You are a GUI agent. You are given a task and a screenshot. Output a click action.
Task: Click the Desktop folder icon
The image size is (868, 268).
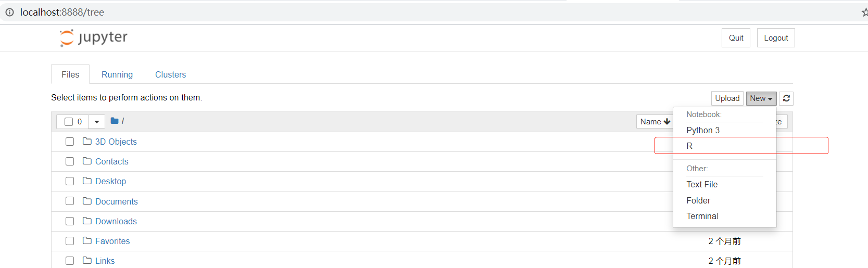tap(87, 181)
